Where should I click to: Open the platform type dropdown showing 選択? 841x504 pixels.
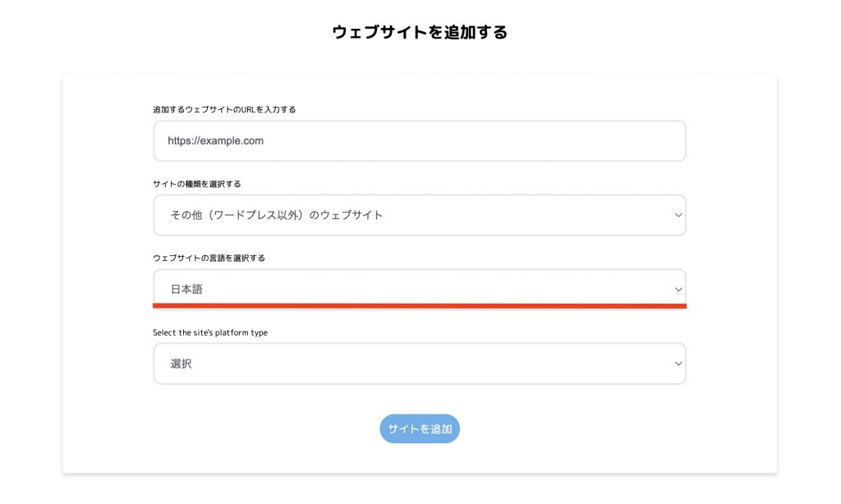420,364
